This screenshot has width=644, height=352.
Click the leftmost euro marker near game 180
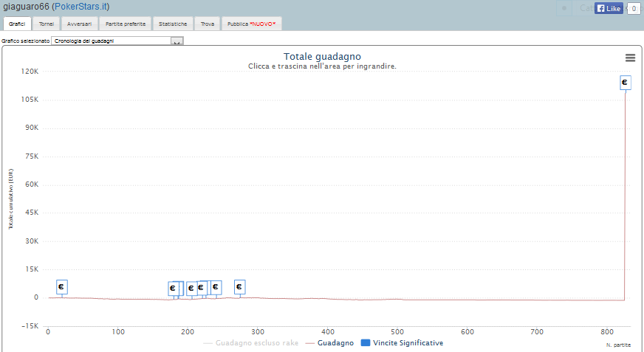coord(173,289)
